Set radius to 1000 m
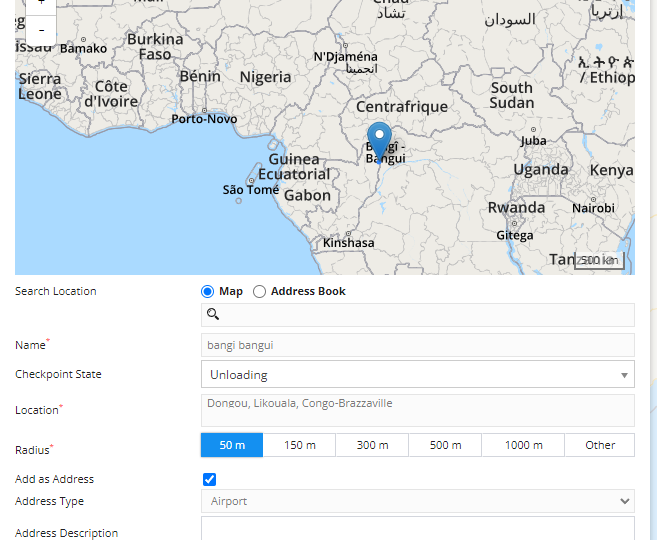The width and height of the screenshot is (657, 540). tap(523, 445)
